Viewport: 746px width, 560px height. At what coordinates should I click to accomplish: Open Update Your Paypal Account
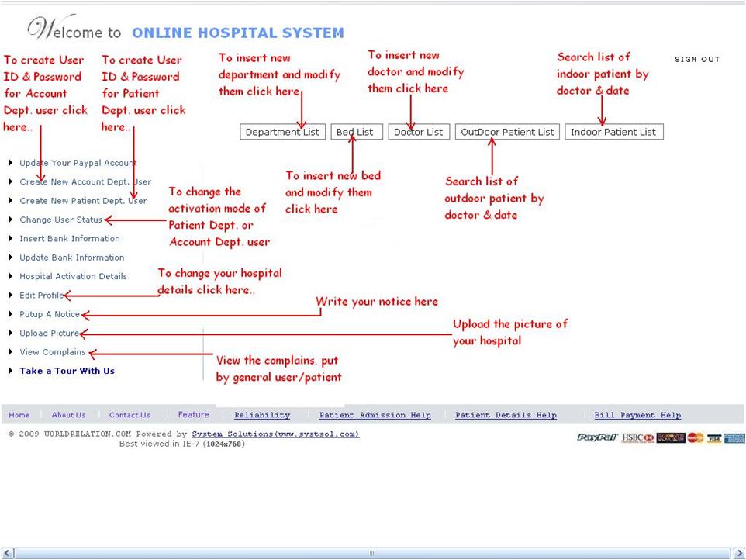78,163
